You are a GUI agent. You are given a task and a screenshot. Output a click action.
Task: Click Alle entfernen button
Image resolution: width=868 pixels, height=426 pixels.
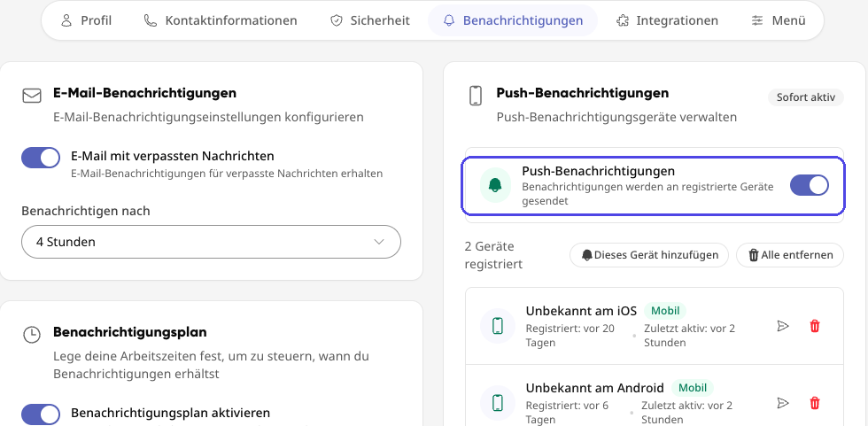[x=790, y=255]
